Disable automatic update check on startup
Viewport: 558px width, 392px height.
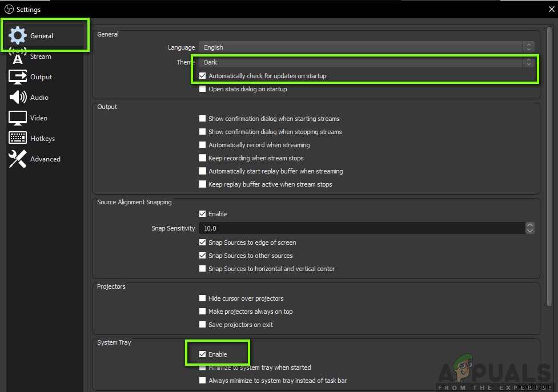203,76
